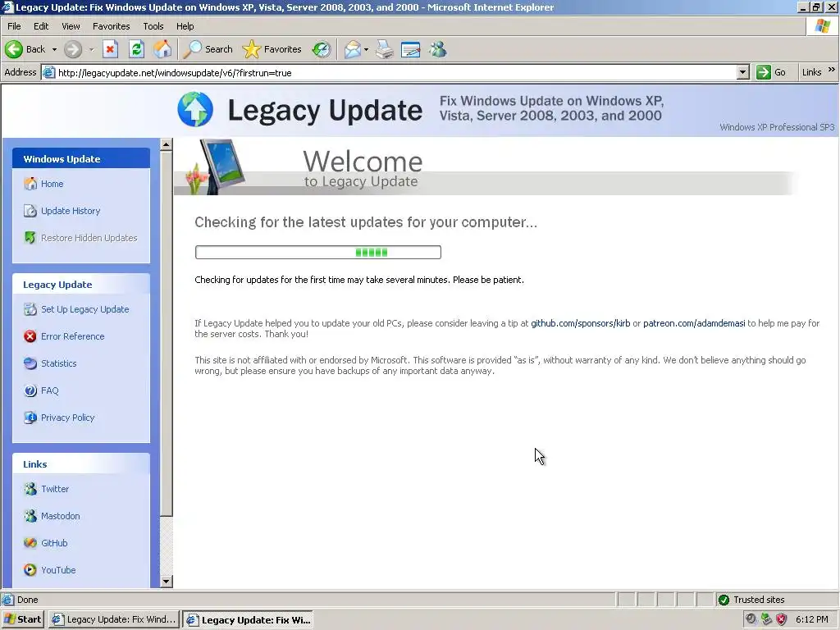Open Update History in the sidebar
Viewport: 840px width, 630px height.
pos(71,211)
